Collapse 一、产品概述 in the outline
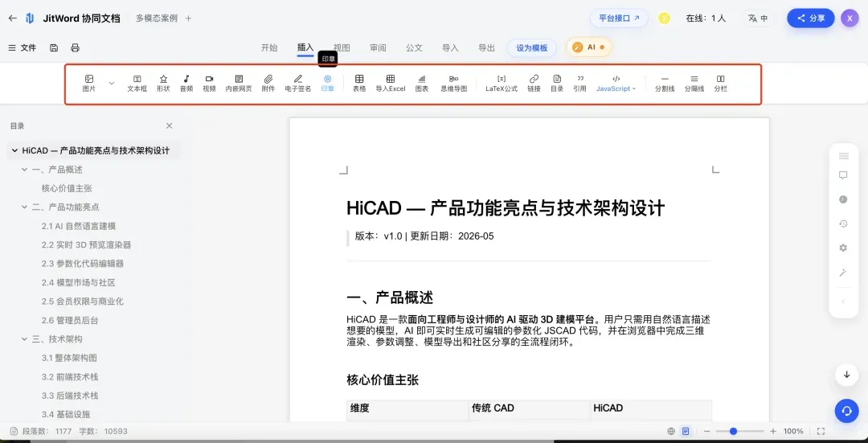 [24, 170]
